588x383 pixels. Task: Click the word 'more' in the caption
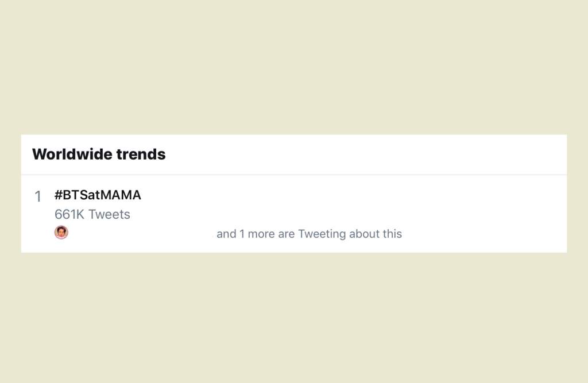point(261,234)
